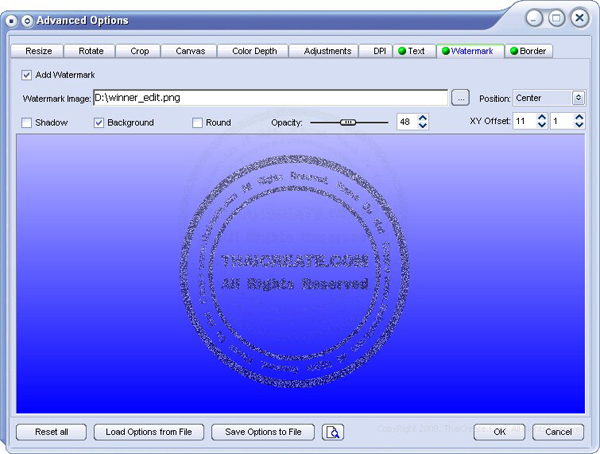Image resolution: width=600 pixels, height=454 pixels.
Task: Click the X offset field showing 11
Action: (525, 121)
